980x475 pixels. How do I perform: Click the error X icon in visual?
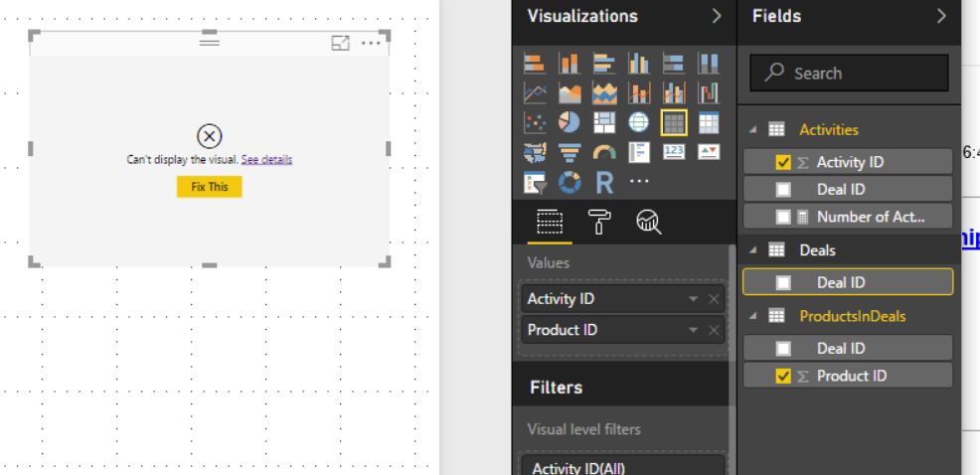point(210,136)
